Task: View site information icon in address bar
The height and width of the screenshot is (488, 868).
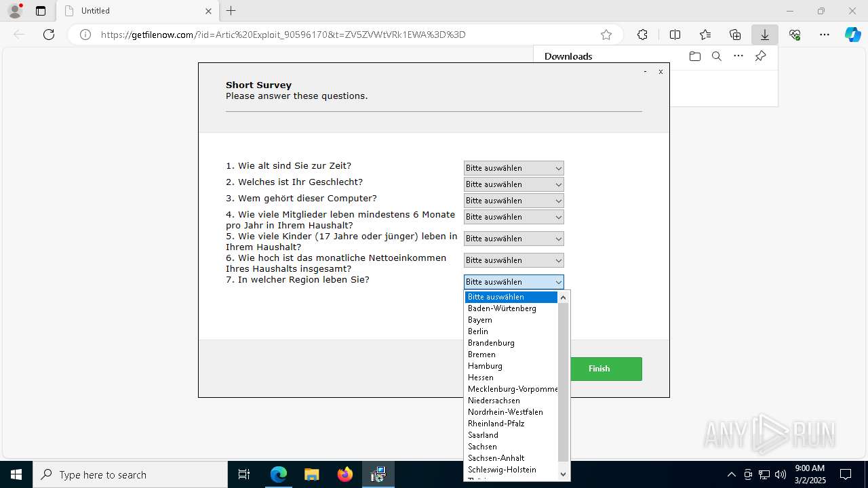Action: (85, 35)
